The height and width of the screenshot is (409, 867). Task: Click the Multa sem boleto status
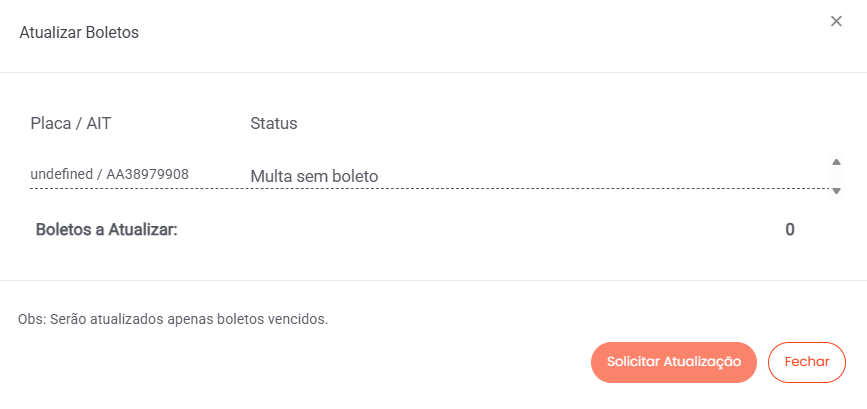tap(314, 176)
